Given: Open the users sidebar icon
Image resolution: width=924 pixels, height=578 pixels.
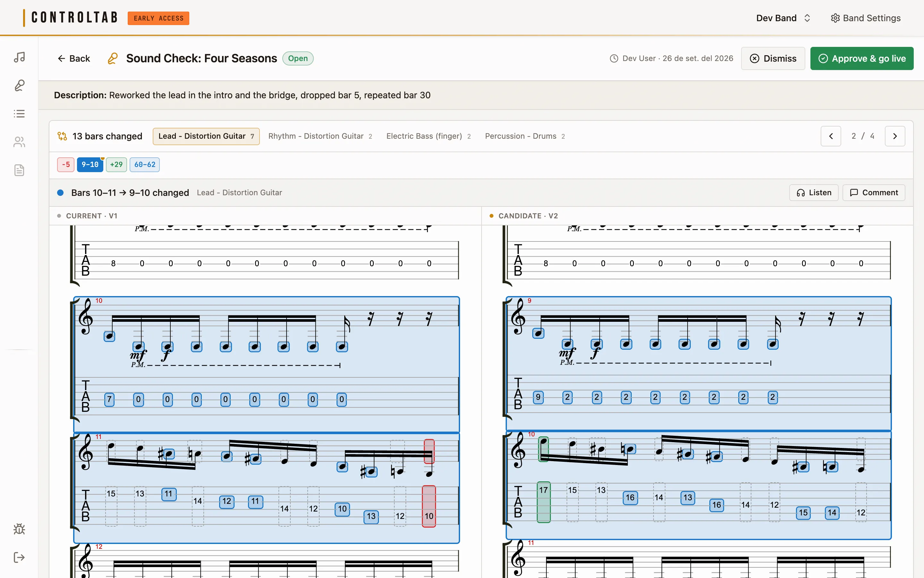Looking at the screenshot, I should coord(19,142).
